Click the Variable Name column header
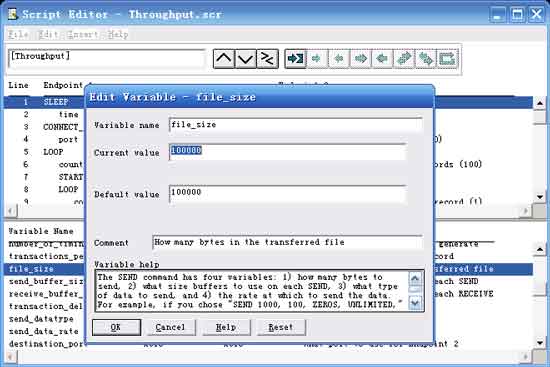Viewport: 550px width, 367px height. 41,231
